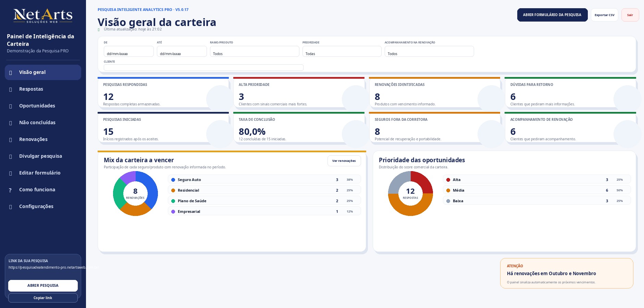Viewport: 644px width, 308px height.
Task: Click the Abrir pesquisa button
Action: (43, 285)
